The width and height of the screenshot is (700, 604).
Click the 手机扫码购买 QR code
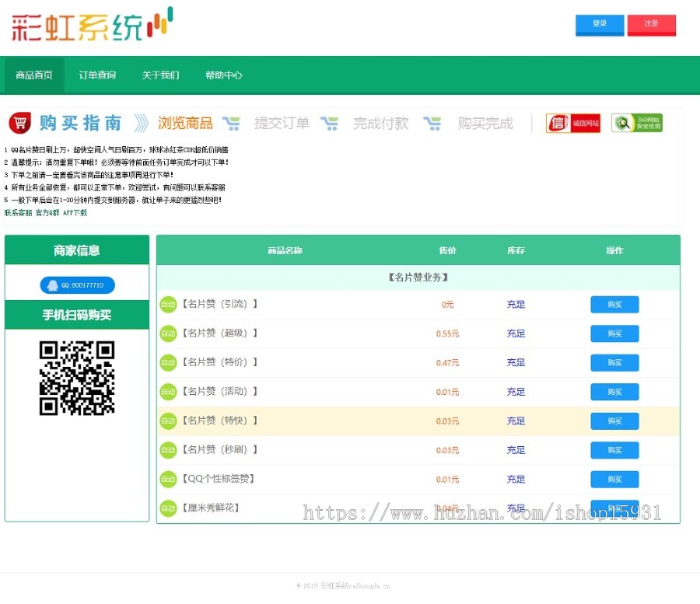point(77,378)
